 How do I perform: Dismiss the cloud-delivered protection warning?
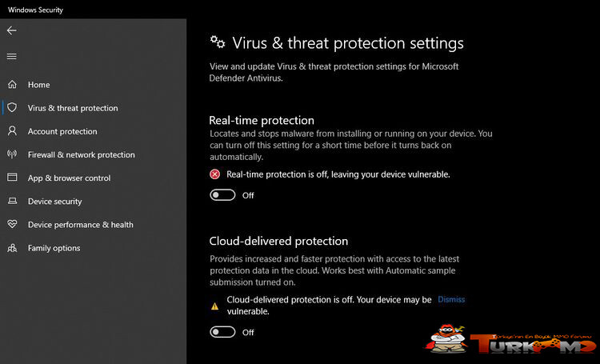(x=451, y=300)
